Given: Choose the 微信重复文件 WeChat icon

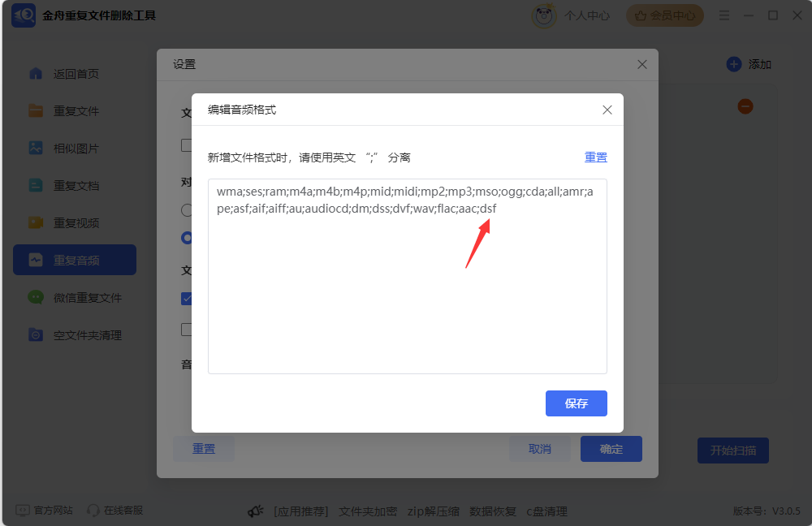Looking at the screenshot, I should click(x=36, y=297).
